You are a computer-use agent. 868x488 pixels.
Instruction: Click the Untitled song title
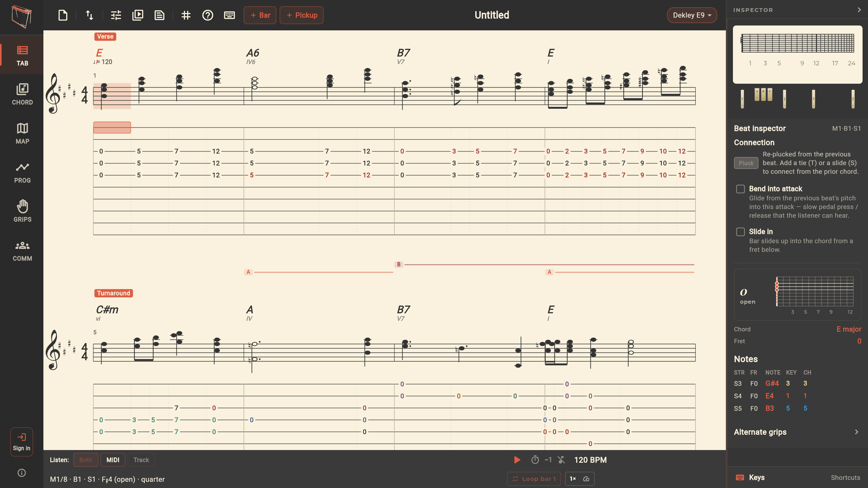coord(492,15)
